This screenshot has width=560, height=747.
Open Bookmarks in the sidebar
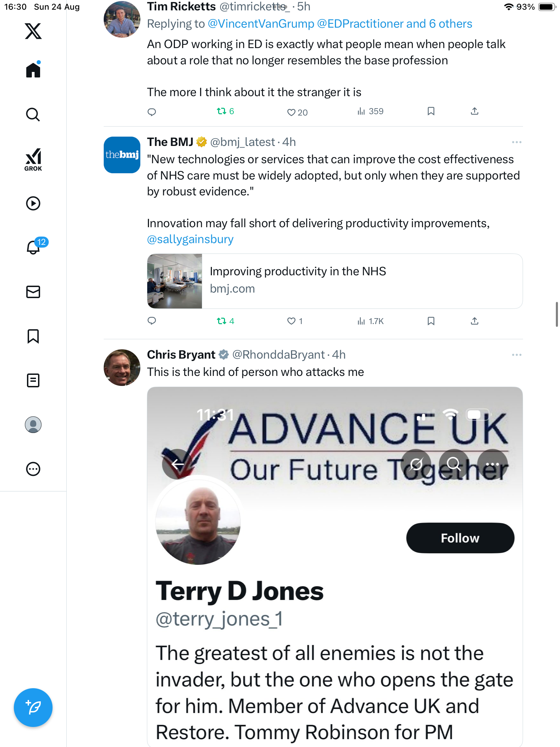pyautogui.click(x=33, y=336)
